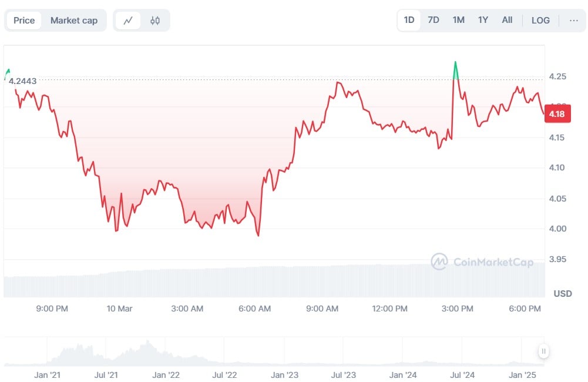Select the Price tab
Viewport: 588px width, 382px height.
[x=24, y=21]
